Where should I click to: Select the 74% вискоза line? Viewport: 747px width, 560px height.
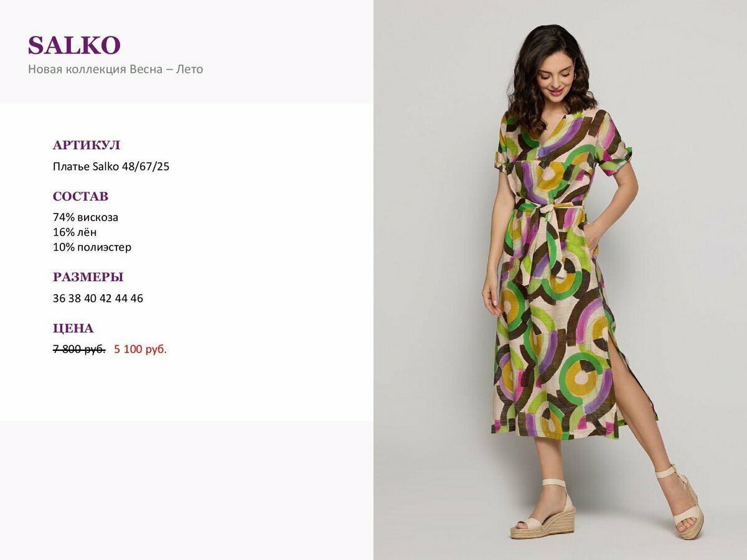(85, 217)
